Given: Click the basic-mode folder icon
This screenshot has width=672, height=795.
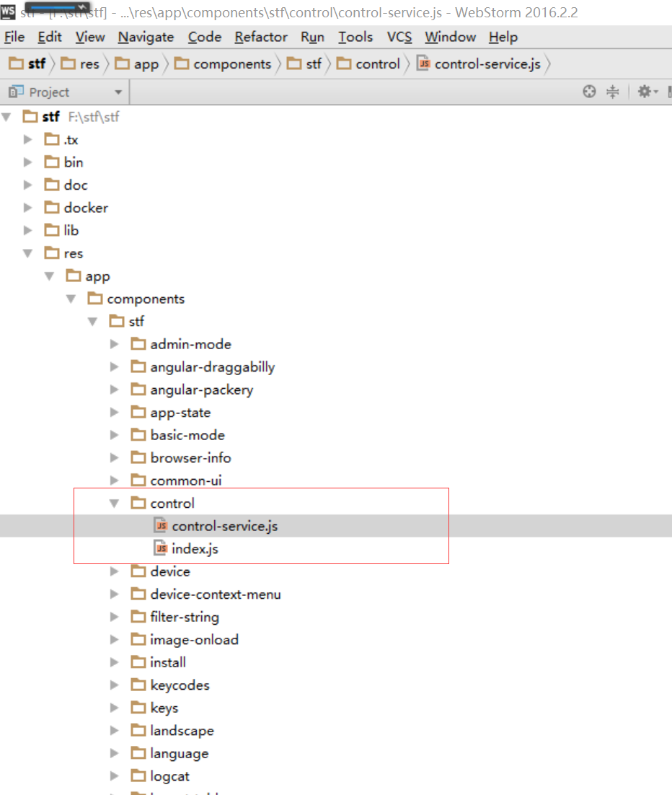Looking at the screenshot, I should coord(138,434).
